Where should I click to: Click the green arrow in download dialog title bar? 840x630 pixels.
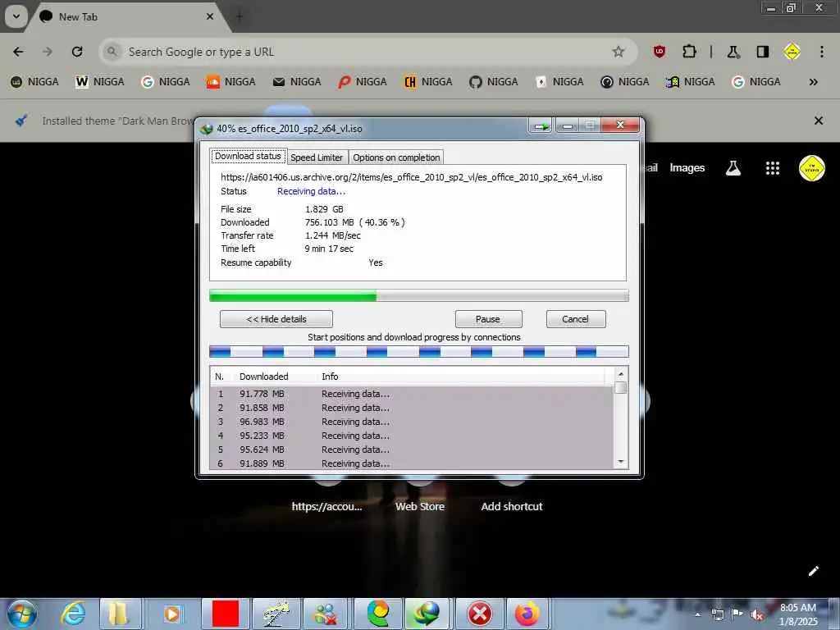pos(541,126)
